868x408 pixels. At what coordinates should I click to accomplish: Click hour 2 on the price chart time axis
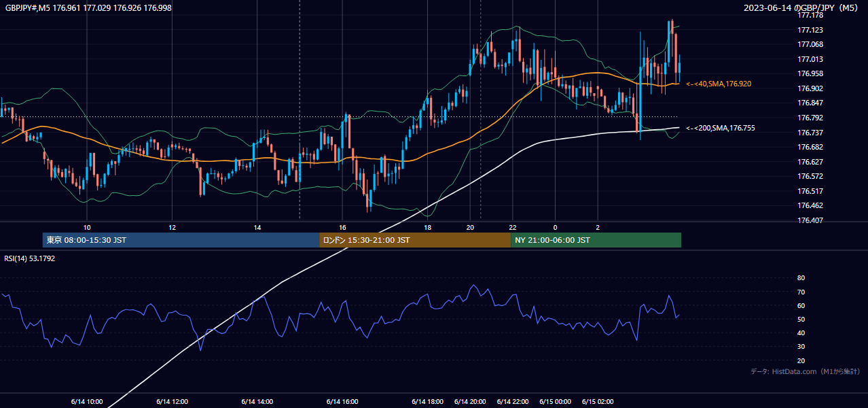[598, 227]
